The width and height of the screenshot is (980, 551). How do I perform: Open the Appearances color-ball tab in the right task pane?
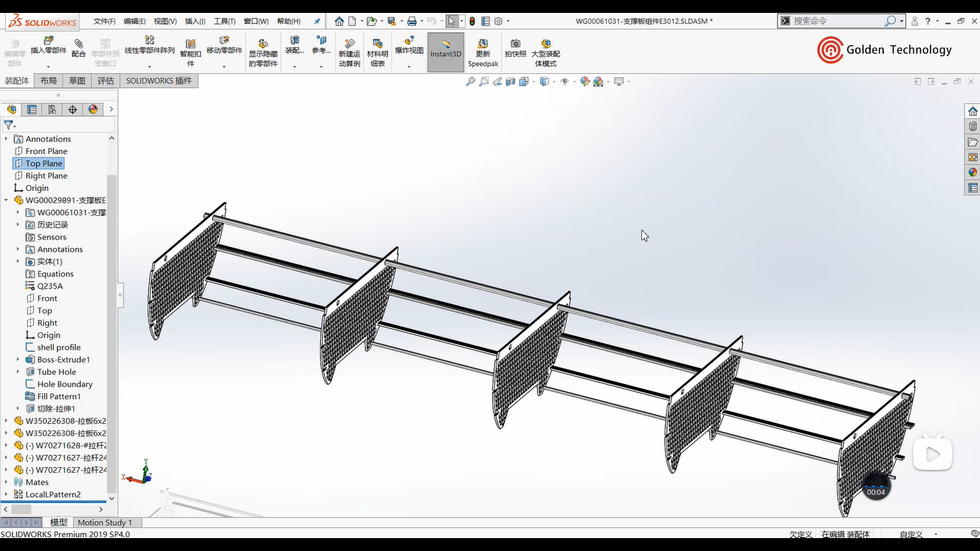tap(973, 172)
